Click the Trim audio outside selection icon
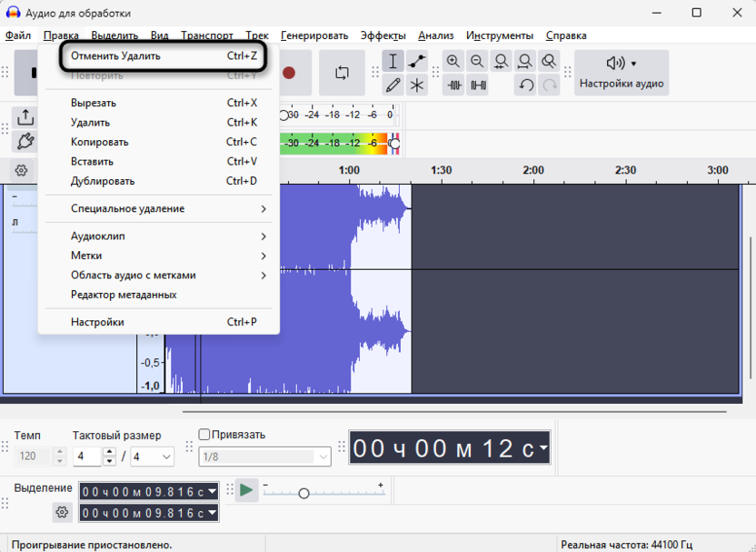The width and height of the screenshot is (756, 552). coord(453,85)
